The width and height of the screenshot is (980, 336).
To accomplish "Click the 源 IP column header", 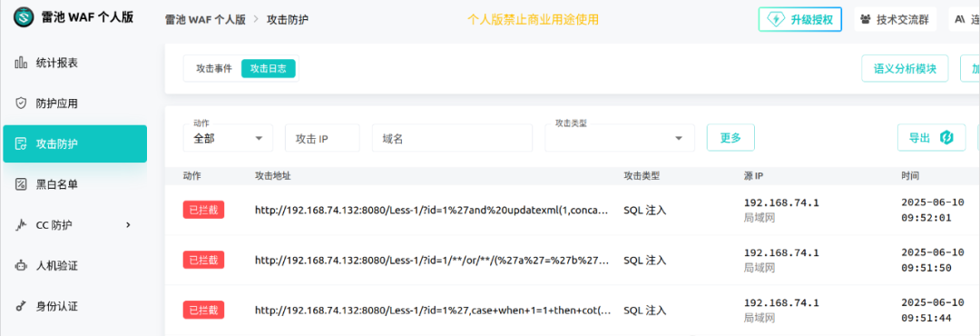I will [753, 176].
